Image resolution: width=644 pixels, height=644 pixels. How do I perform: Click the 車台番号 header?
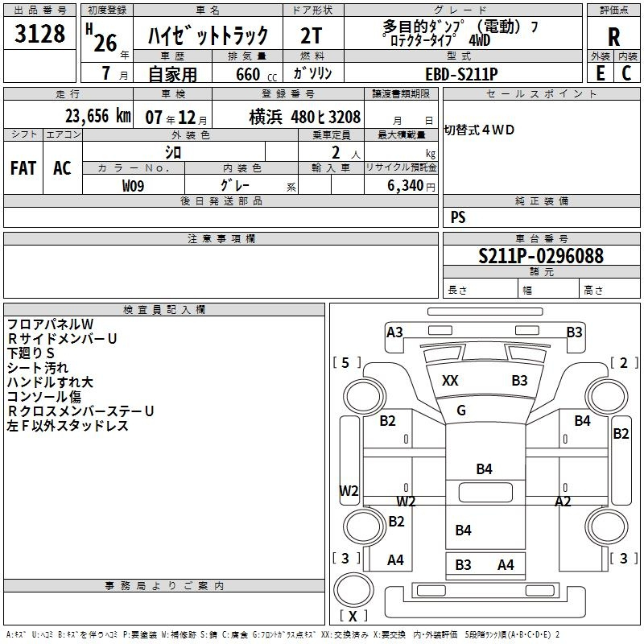pyautogui.click(x=541, y=238)
